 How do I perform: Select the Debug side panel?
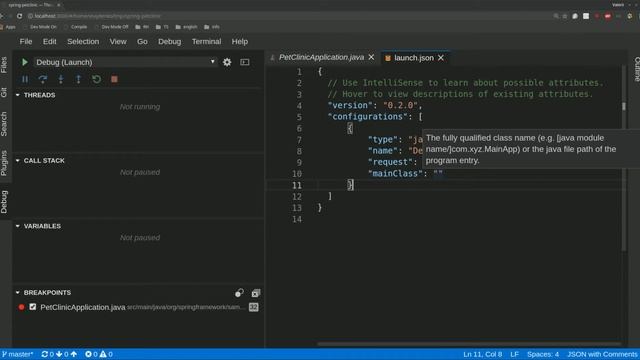point(4,202)
